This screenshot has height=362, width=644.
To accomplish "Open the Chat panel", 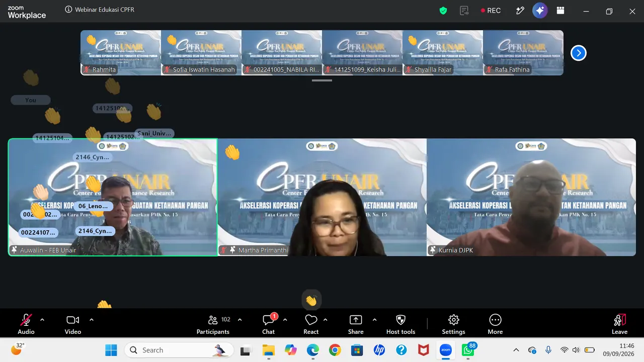I will (x=269, y=324).
